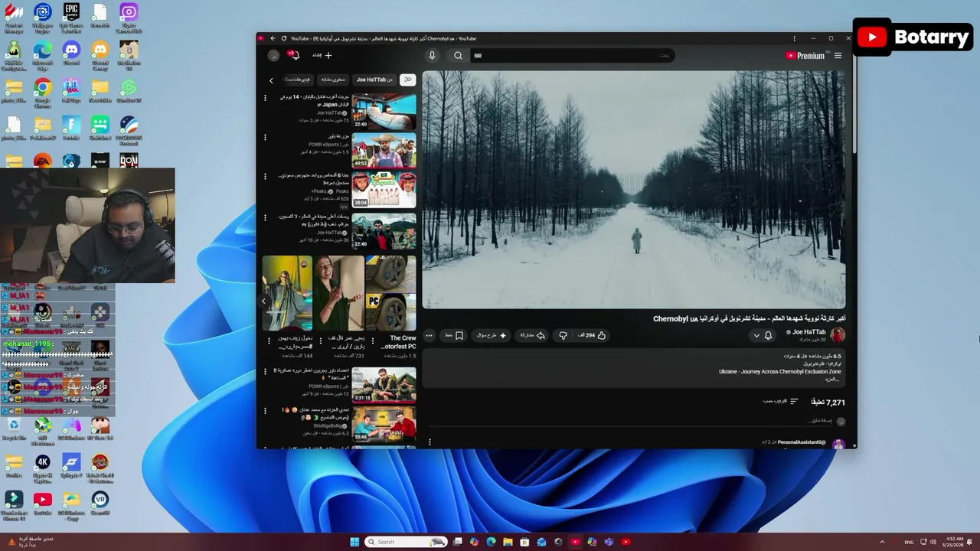Click the YouTube Premium logo

(x=805, y=55)
